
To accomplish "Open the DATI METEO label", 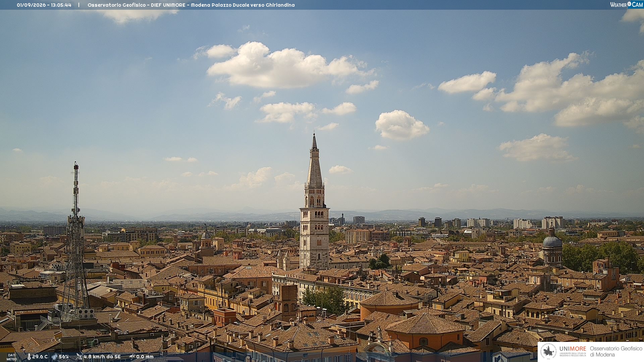I will click(x=11, y=357).
